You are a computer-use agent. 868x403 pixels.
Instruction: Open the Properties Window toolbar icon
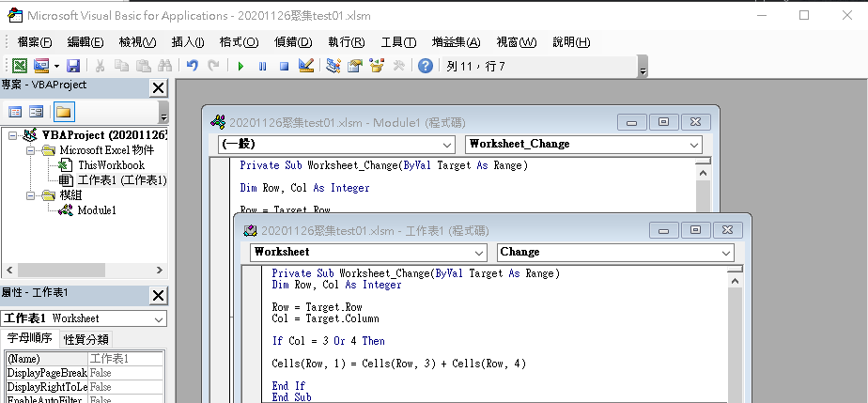coord(355,66)
